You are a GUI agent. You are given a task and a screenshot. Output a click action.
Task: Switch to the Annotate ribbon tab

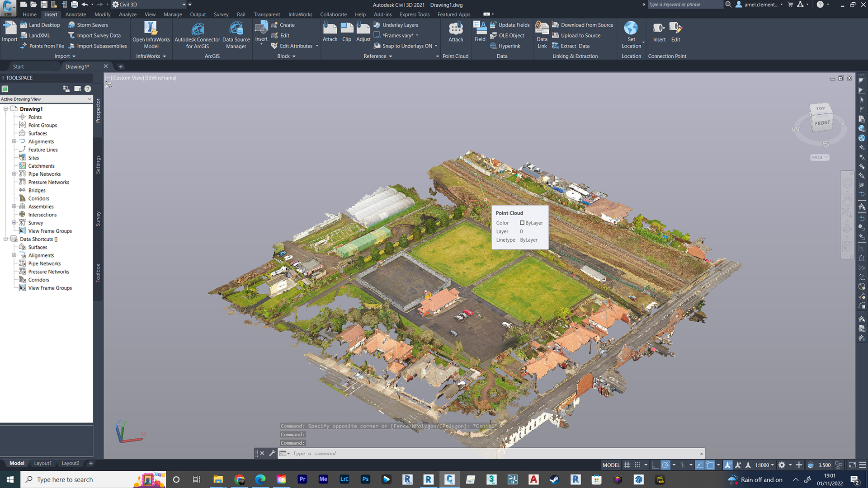tap(75, 14)
